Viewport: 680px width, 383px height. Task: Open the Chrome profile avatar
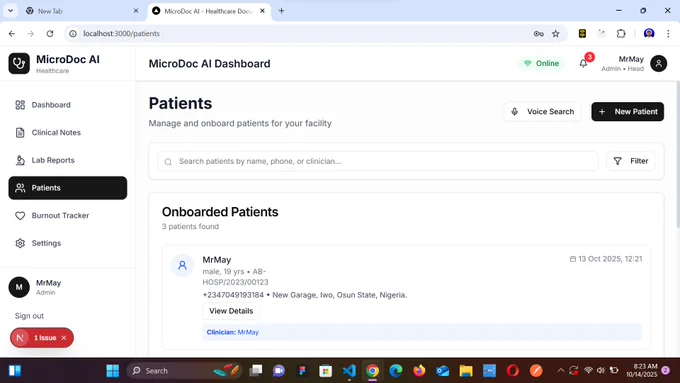click(x=649, y=34)
